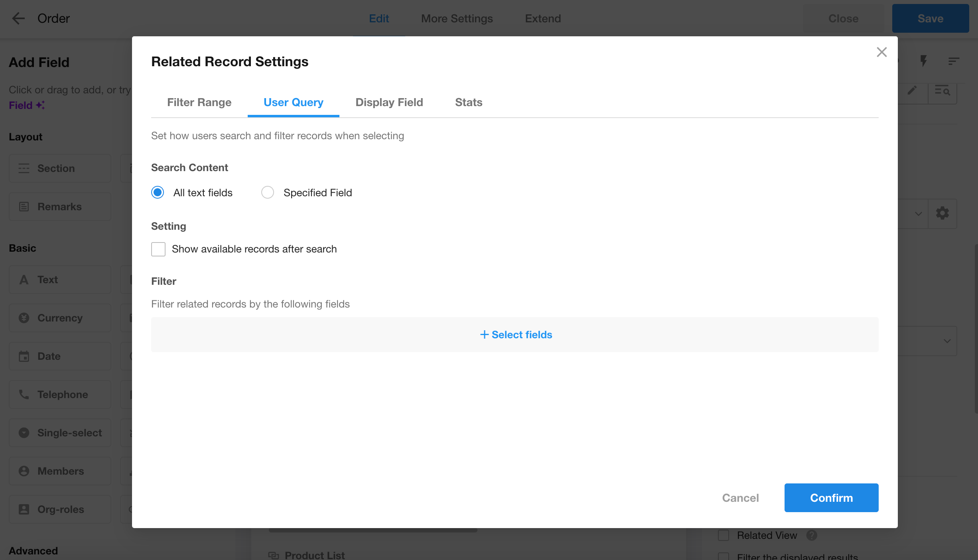Screen dimensions: 978x560
Task: Add an Org-roles field
Action: [x=60, y=509]
